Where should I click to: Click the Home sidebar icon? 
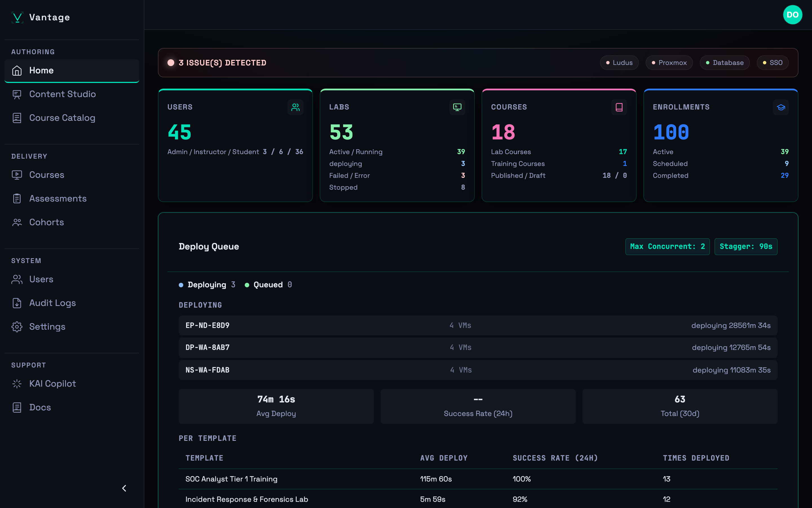click(17, 71)
